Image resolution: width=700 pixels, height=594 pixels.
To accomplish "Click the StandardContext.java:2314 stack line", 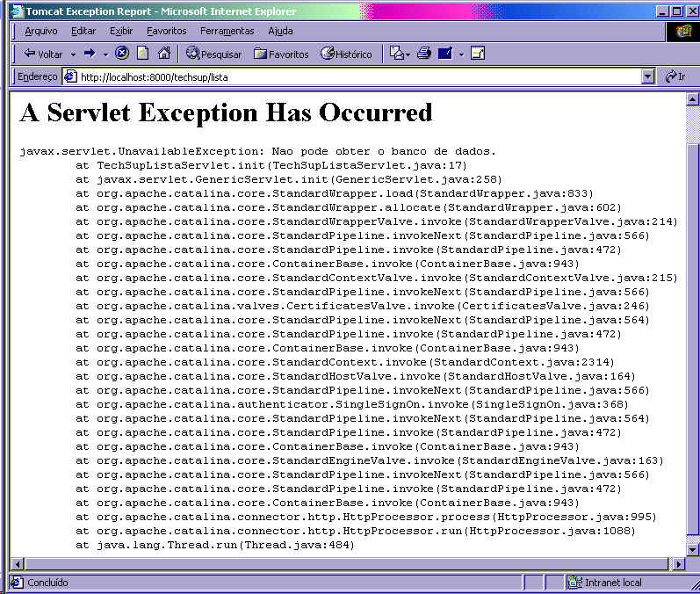I will pyautogui.click(x=344, y=363).
